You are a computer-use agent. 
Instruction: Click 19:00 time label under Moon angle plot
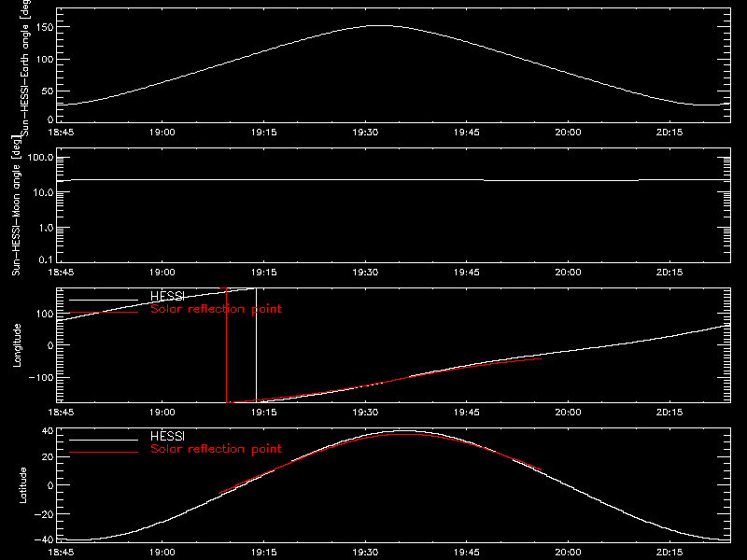[162, 273]
